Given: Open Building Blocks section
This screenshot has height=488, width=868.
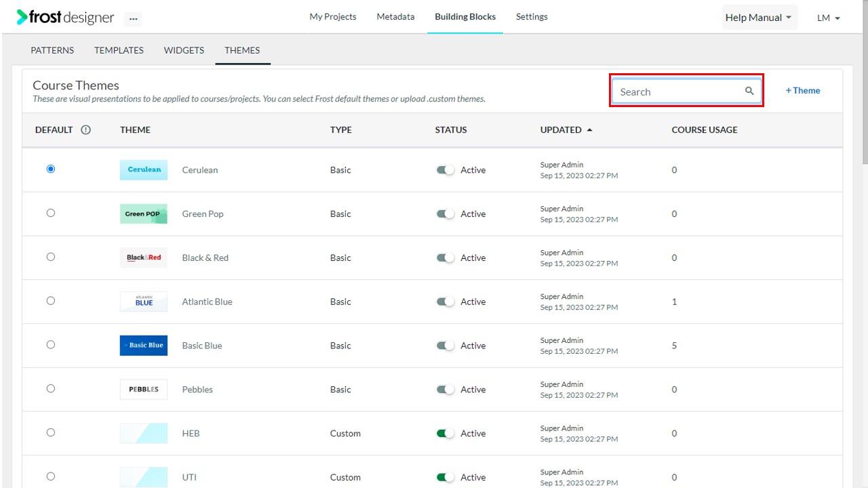Looking at the screenshot, I should point(465,17).
